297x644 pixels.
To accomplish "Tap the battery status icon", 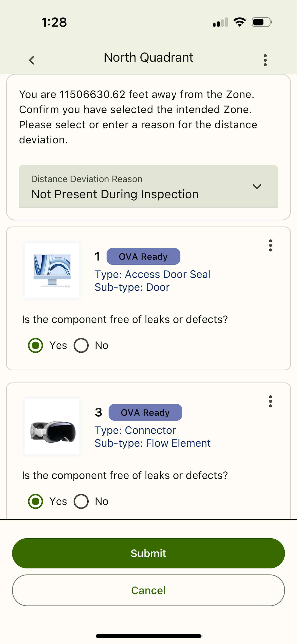I will (262, 22).
